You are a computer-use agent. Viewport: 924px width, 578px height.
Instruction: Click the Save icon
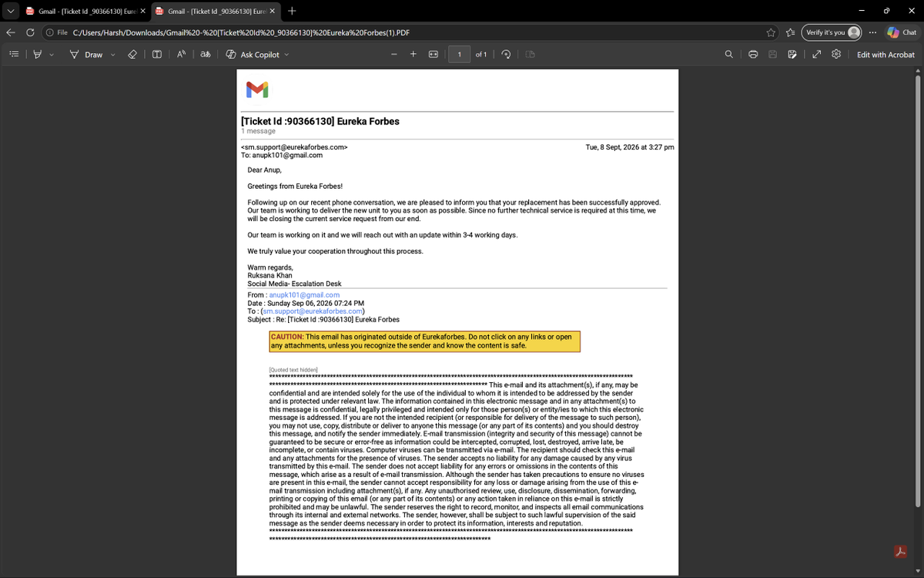click(x=772, y=55)
